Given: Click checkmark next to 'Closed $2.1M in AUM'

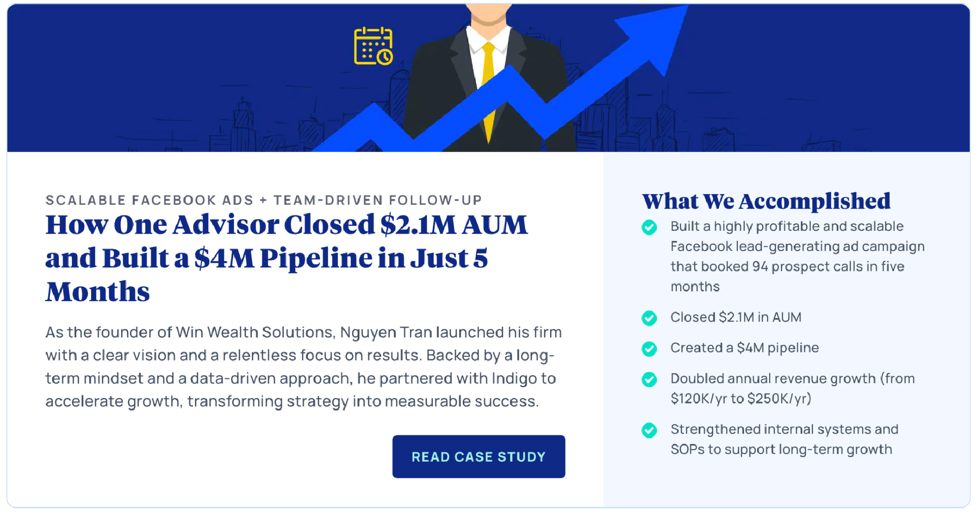Looking at the screenshot, I should pos(649,318).
